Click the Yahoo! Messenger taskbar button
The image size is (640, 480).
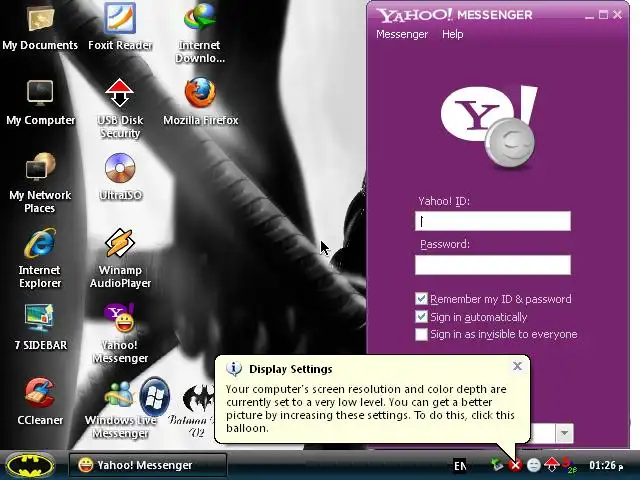click(x=148, y=465)
